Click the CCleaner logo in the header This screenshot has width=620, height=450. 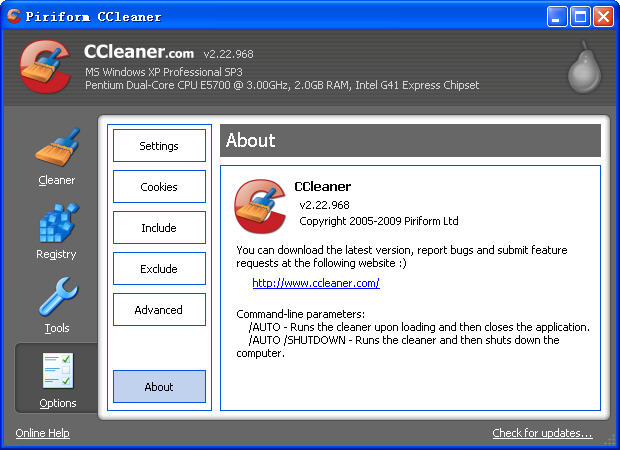[x=43, y=66]
